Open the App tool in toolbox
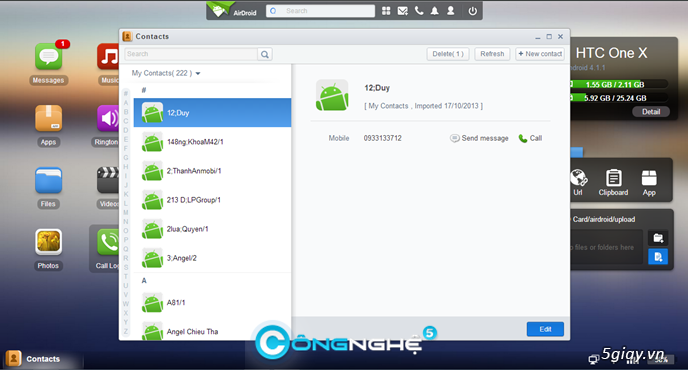The height and width of the screenshot is (370, 688). (x=649, y=182)
